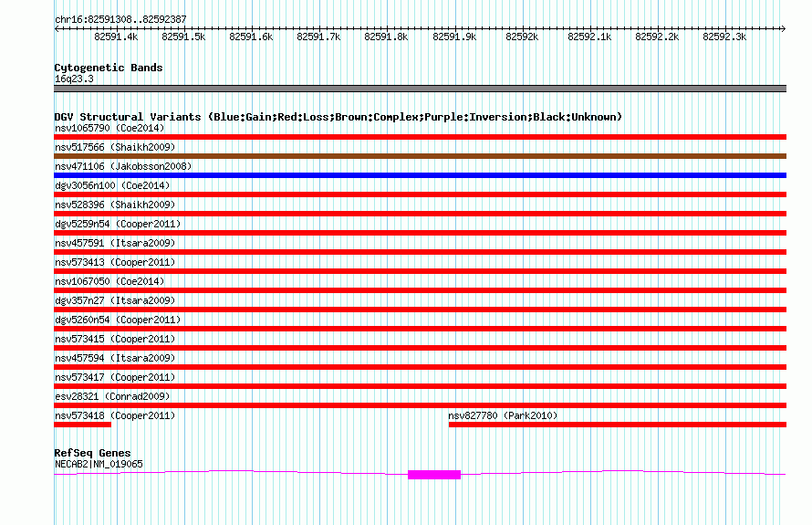Click the Cytogenetic Bands track title

(x=109, y=68)
